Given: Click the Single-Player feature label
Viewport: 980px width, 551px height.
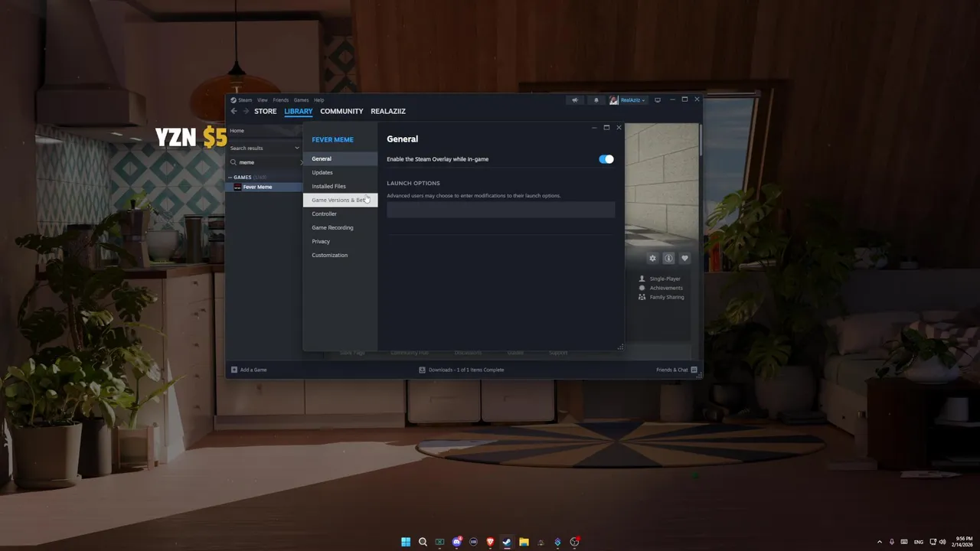Looking at the screenshot, I should (665, 279).
